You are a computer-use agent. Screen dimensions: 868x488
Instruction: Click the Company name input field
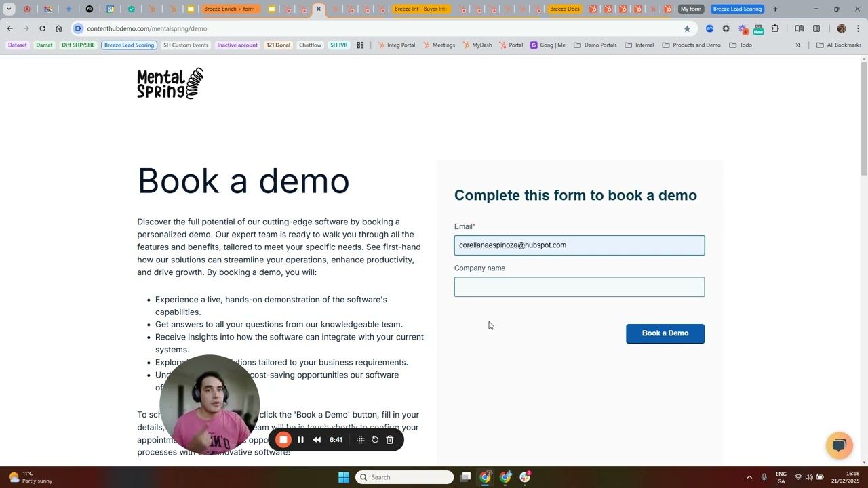tap(579, 287)
